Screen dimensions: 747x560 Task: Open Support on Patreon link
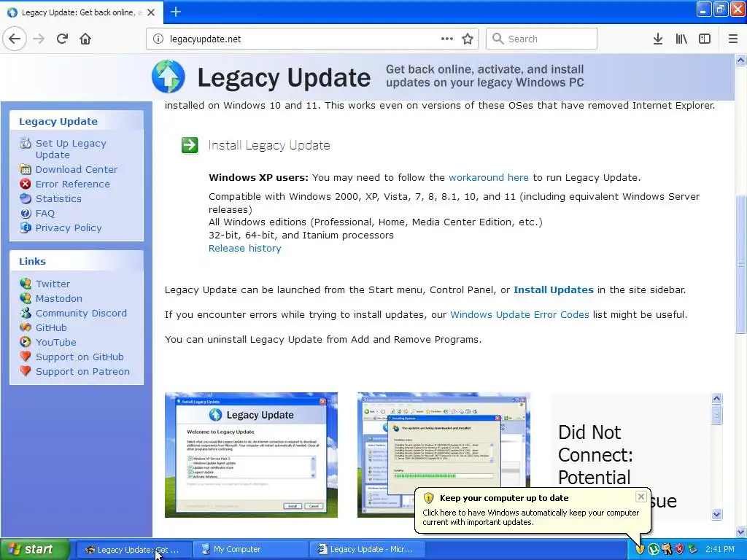pos(82,371)
